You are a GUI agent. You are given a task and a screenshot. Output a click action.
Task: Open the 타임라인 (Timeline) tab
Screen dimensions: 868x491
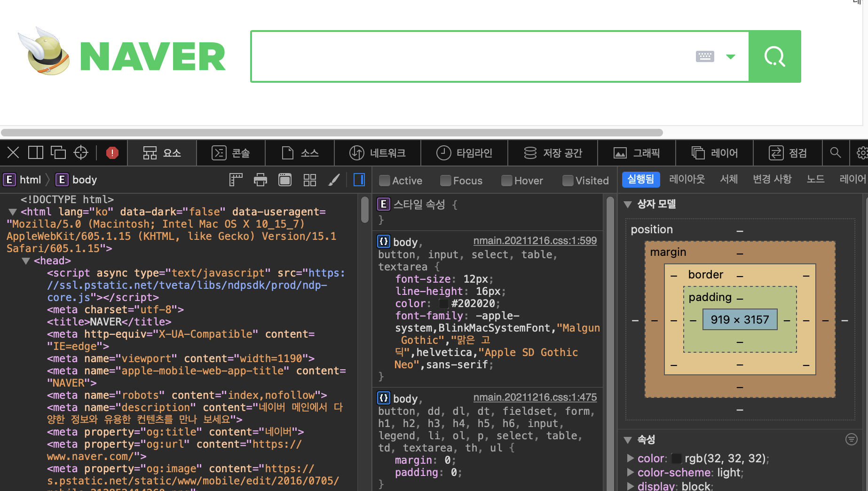tap(465, 153)
